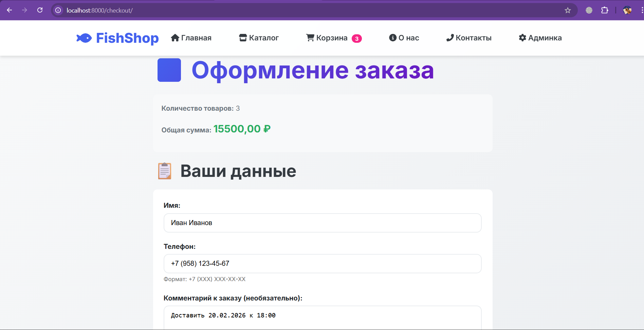The height and width of the screenshot is (330, 644).
Task: Click the phone icon next to Контакты
Action: 450,37
